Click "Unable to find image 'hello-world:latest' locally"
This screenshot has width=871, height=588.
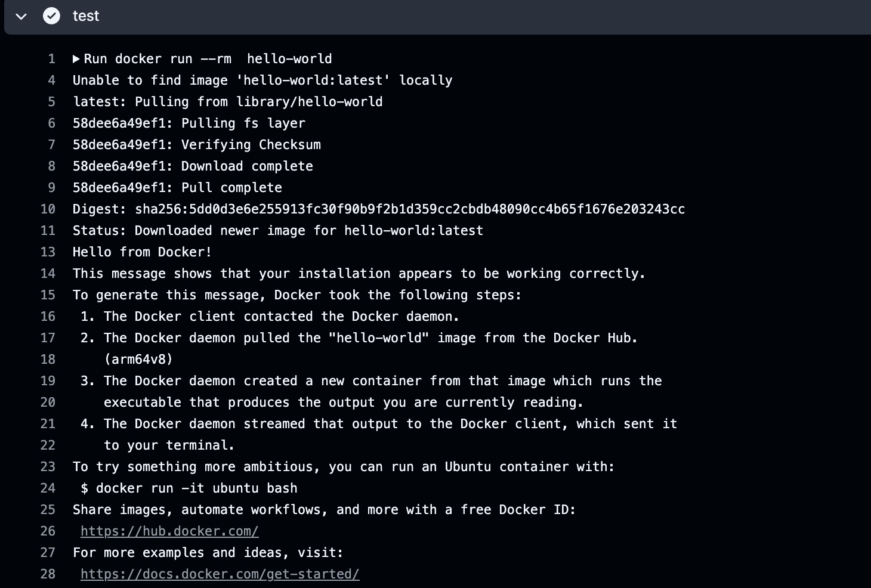(x=262, y=81)
